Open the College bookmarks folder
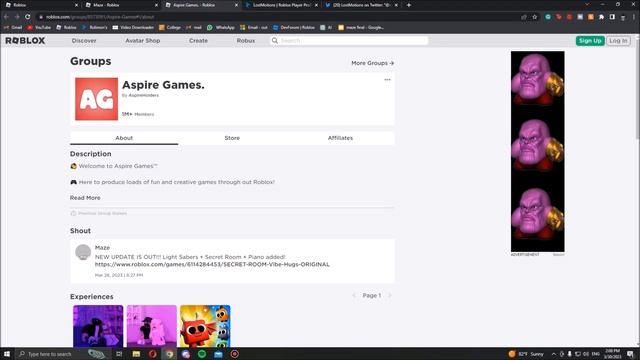This screenshot has width=640, height=360. click(x=170, y=27)
